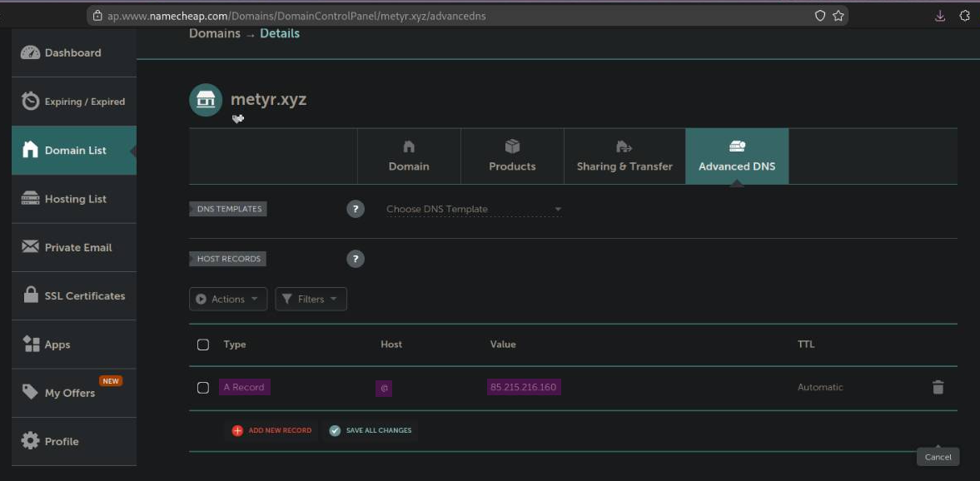Open the browser downloads icon

click(x=940, y=17)
